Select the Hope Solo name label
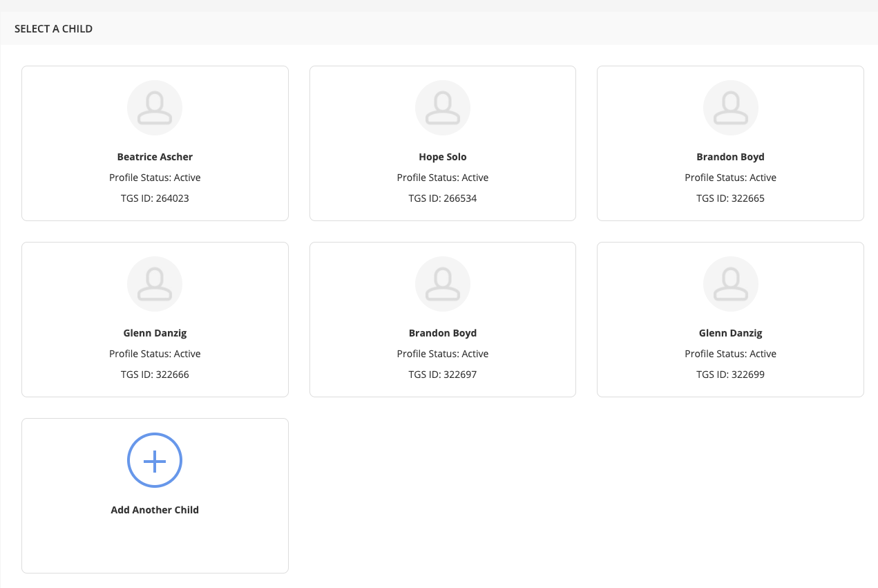The image size is (878, 588). 442,157
